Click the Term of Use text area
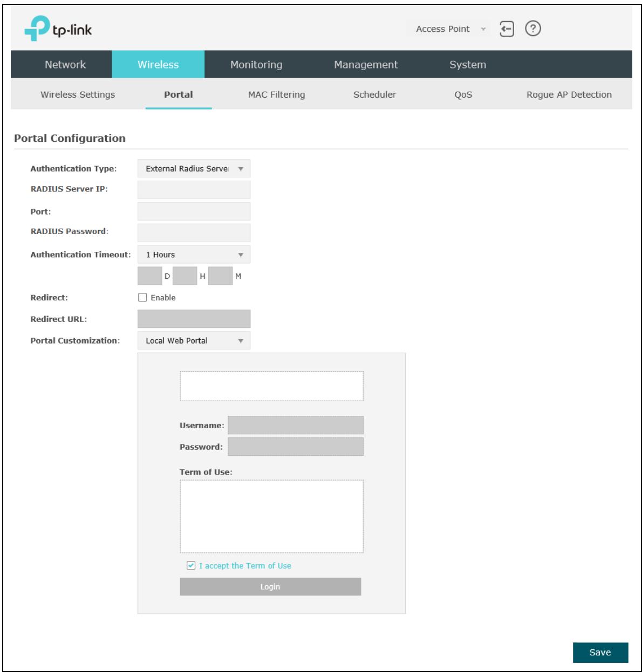This screenshot has height=672, width=642. tap(271, 516)
